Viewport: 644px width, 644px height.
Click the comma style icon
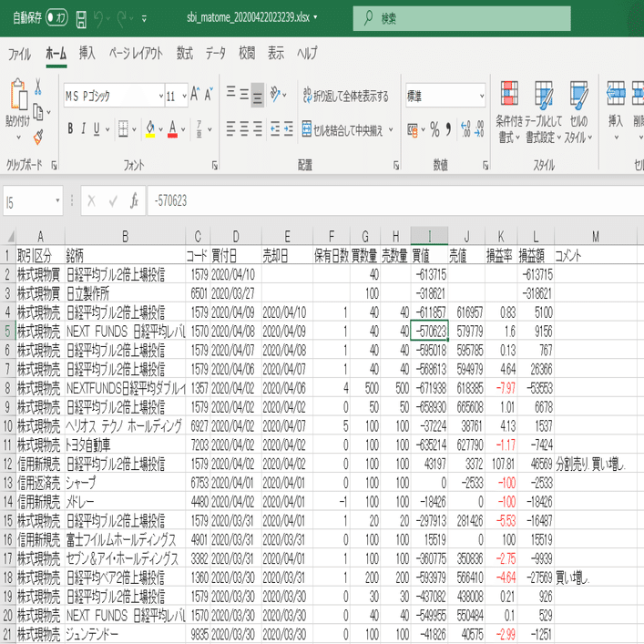tap(448, 129)
